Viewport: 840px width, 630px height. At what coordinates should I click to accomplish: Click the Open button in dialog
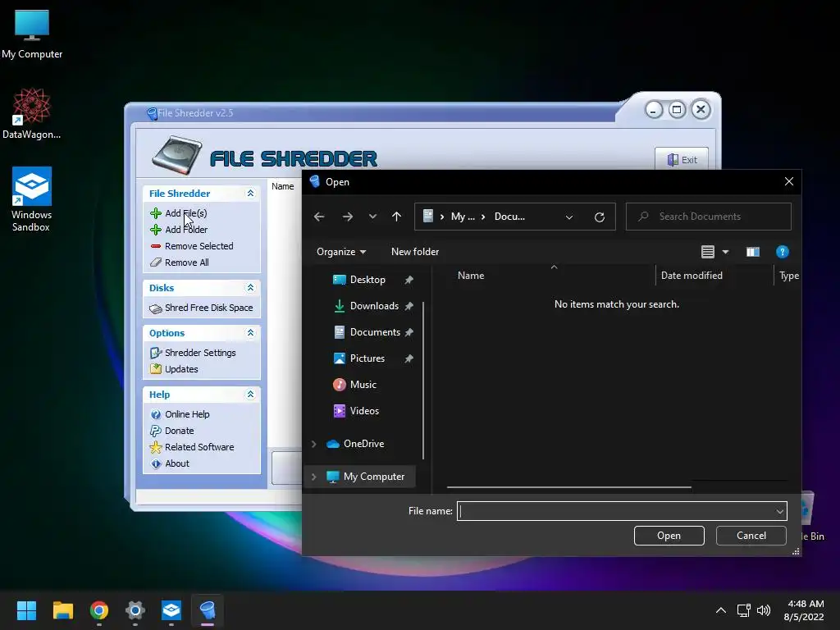(669, 536)
